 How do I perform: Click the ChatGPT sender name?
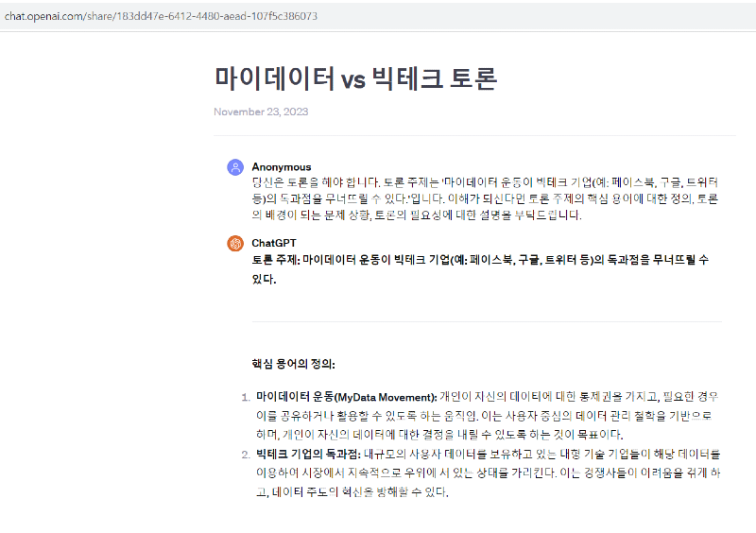point(274,243)
